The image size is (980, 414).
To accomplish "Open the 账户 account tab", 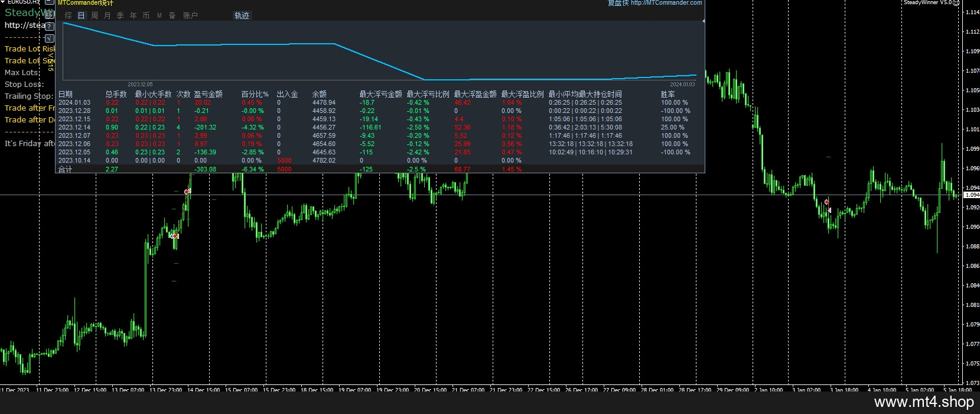I will click(190, 15).
